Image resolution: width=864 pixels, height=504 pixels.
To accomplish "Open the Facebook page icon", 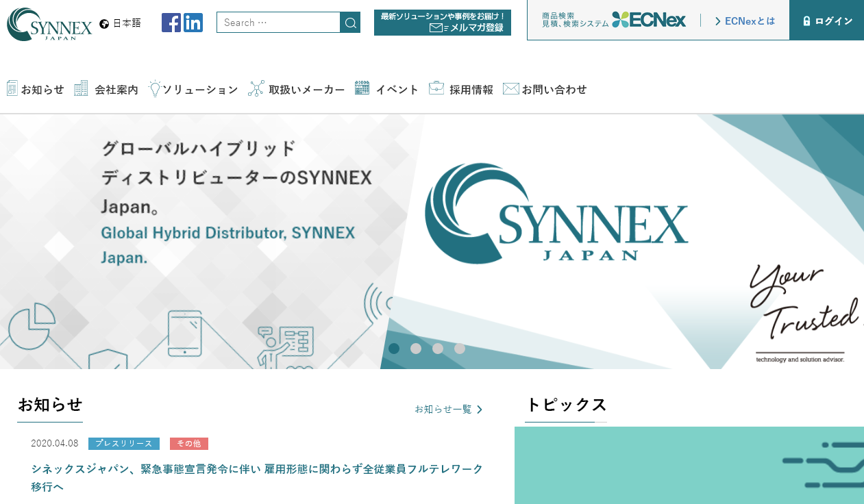I will (171, 23).
